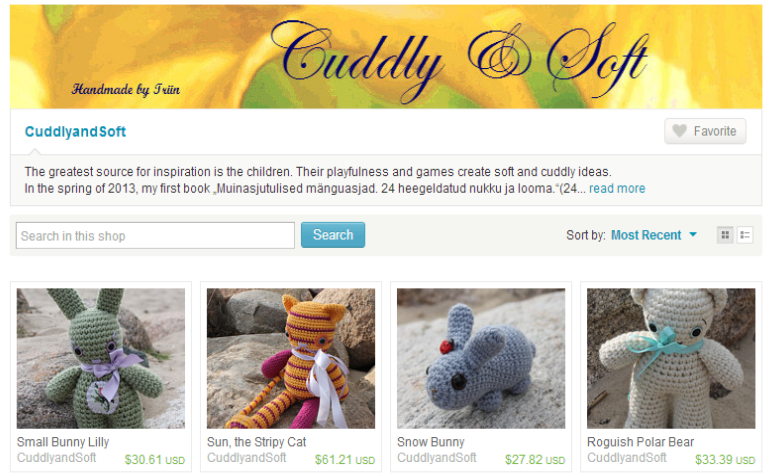
Task: Open the read more link
Action: pyautogui.click(x=617, y=188)
